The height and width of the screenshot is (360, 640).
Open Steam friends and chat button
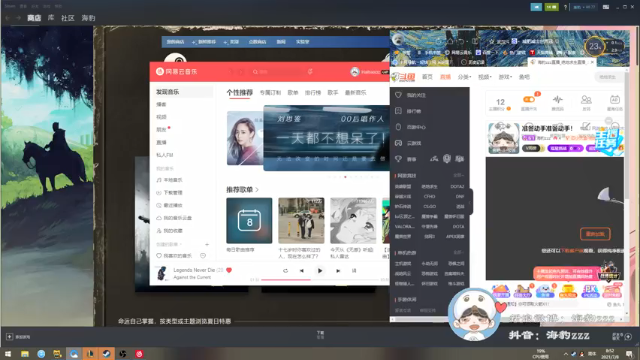click(x=622, y=336)
